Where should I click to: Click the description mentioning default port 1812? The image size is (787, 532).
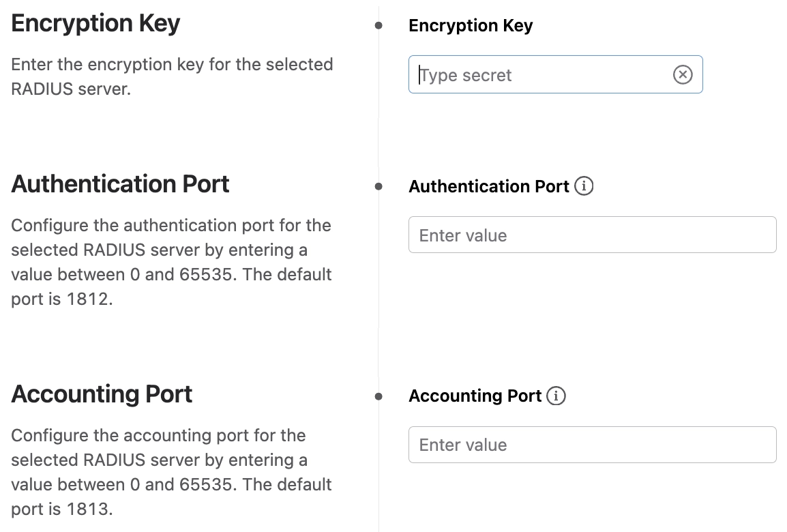coord(172,262)
